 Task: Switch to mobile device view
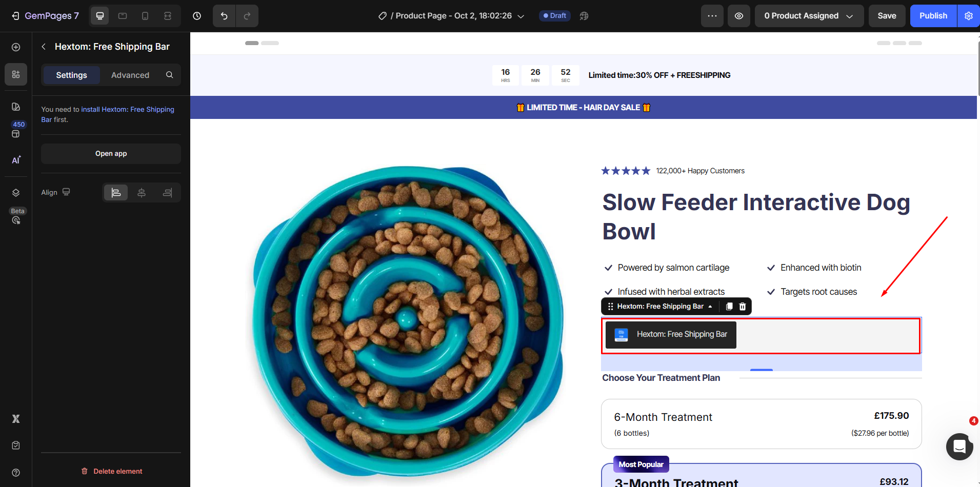tap(145, 16)
